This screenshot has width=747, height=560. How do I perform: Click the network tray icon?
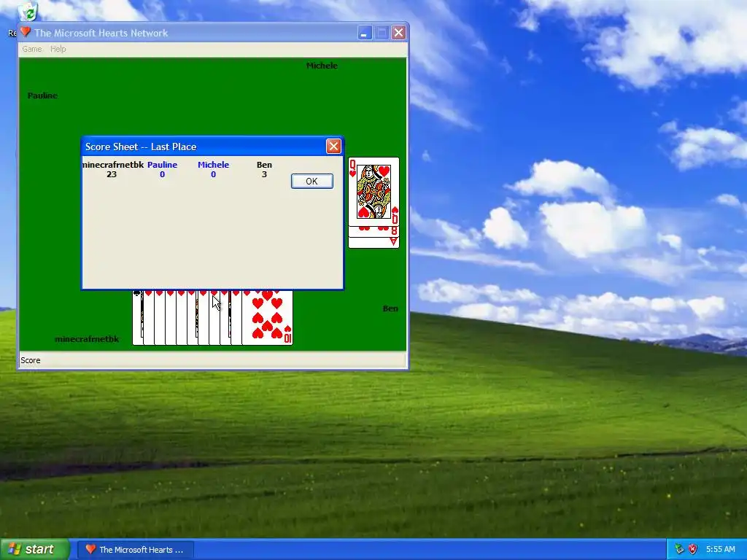(x=679, y=549)
